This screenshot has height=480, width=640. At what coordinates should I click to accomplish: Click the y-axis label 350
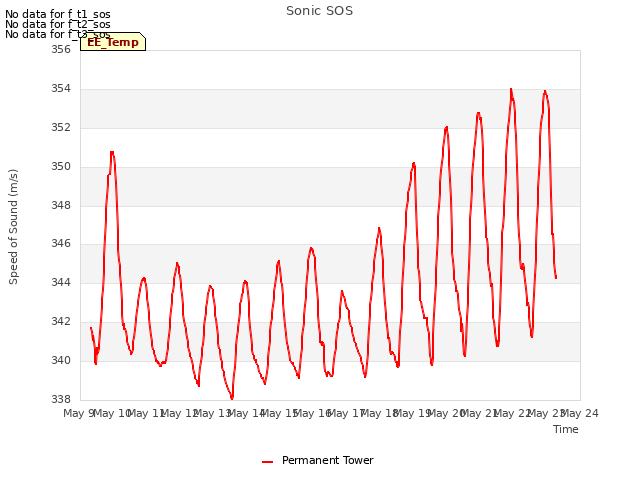pos(61,167)
